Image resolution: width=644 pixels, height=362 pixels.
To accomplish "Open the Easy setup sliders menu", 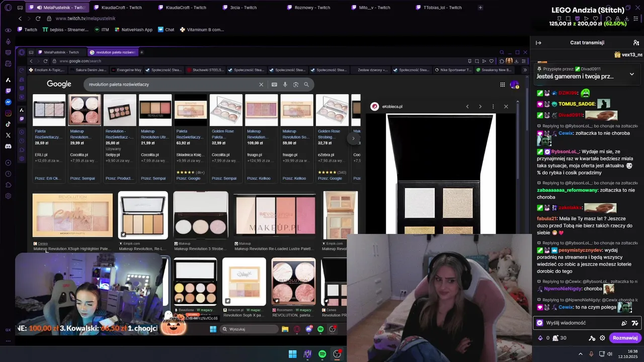I will (636, 19).
